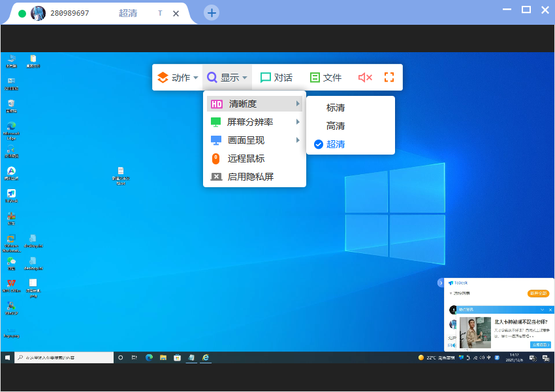Click orange 断开全部 disconnect button
The width and height of the screenshot is (555, 392).
538,293
